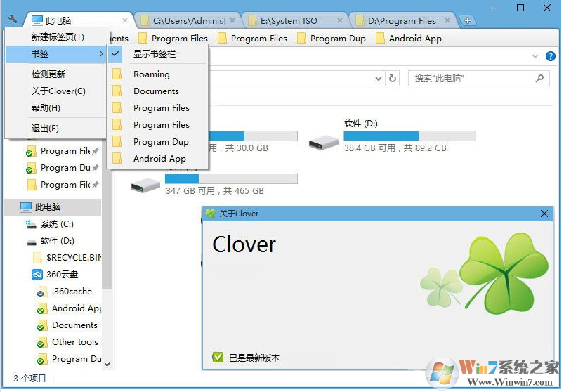Screen dimensions: 564x392
Task: Open the address bar history dropdown
Action: pyautogui.click(x=378, y=79)
